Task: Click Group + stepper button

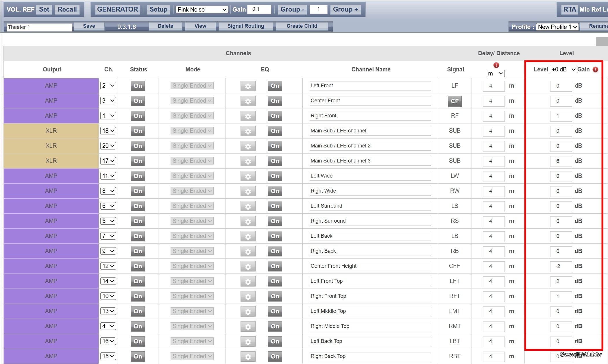Action: click(x=345, y=9)
